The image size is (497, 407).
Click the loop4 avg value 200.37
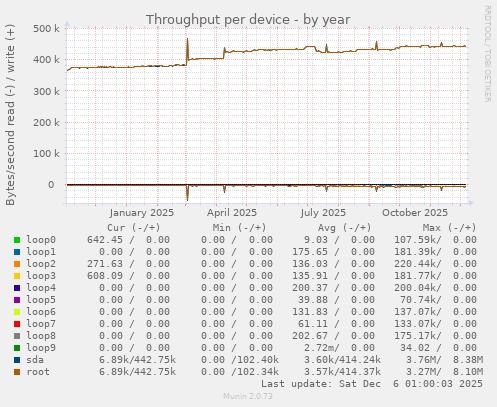(310, 288)
